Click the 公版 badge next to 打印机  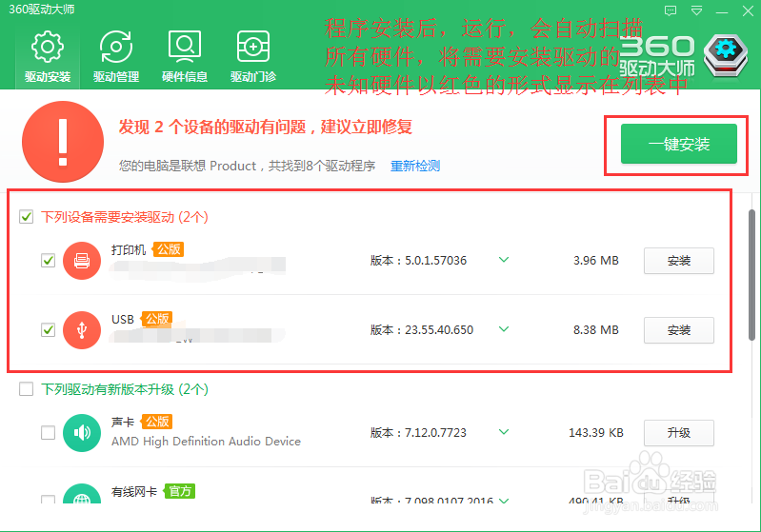point(169,249)
